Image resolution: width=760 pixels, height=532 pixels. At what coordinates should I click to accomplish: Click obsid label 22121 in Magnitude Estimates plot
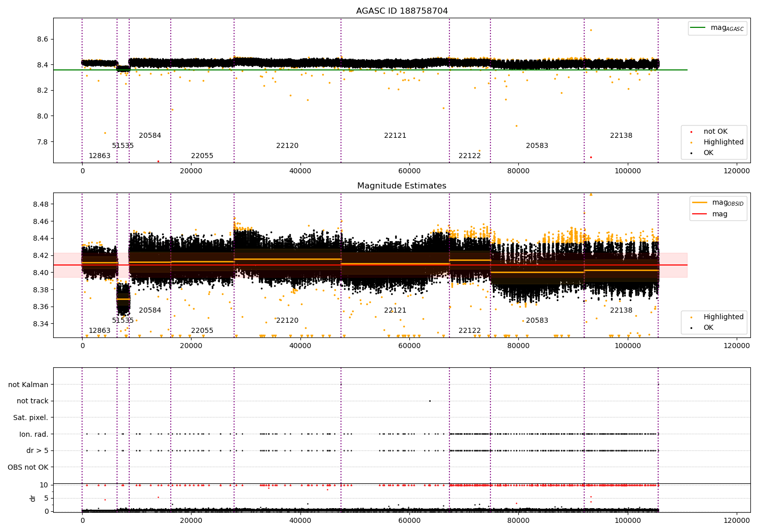click(395, 311)
